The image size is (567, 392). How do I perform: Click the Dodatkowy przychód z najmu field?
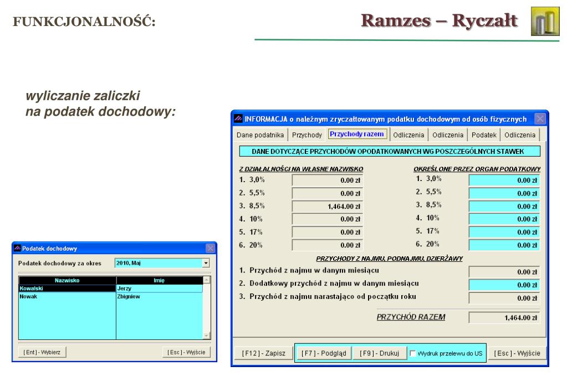(504, 285)
